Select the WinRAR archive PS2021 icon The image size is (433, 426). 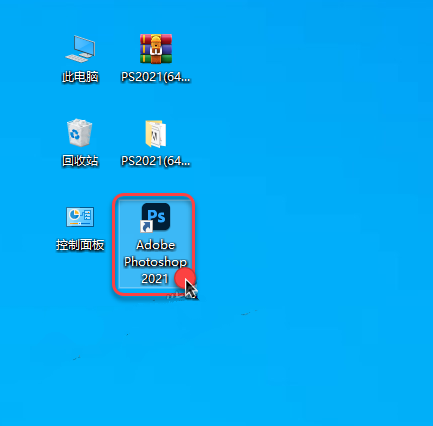pyautogui.click(x=156, y=49)
